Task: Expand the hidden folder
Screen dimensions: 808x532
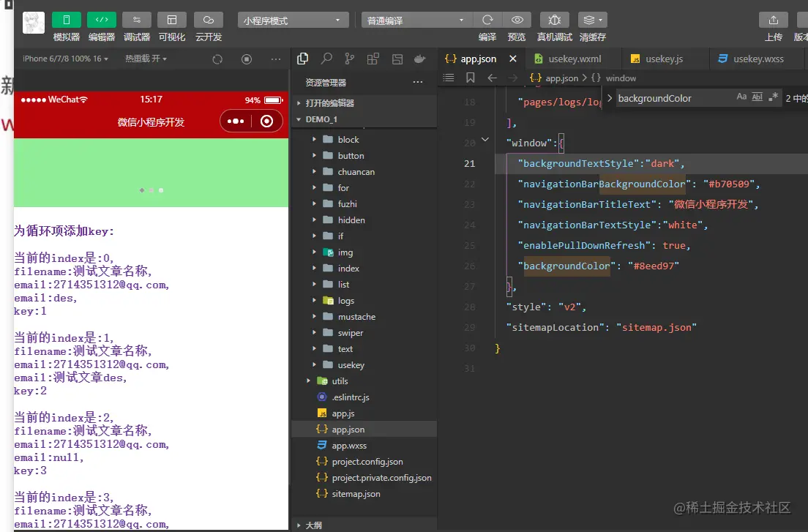Action: tap(364, 220)
